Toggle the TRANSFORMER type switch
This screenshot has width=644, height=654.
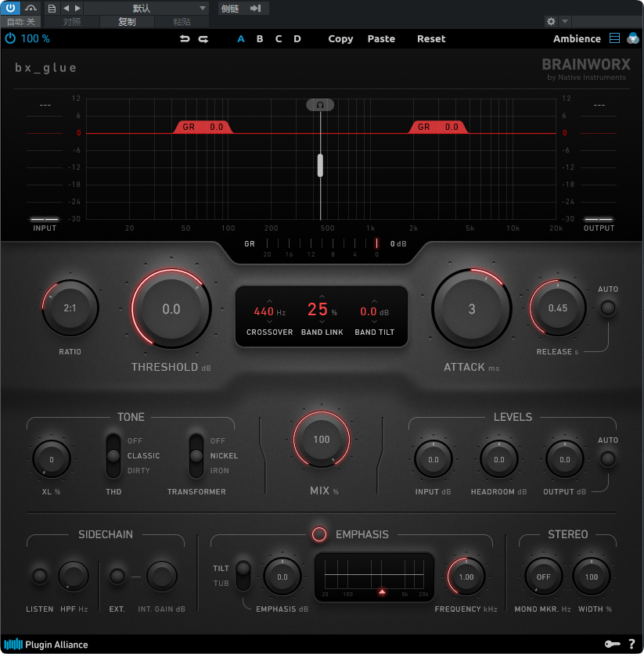[x=196, y=456]
